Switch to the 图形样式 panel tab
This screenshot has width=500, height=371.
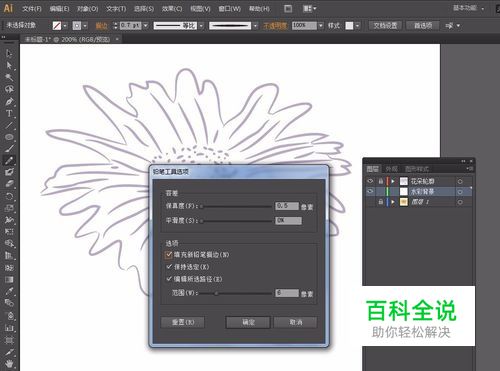click(417, 169)
